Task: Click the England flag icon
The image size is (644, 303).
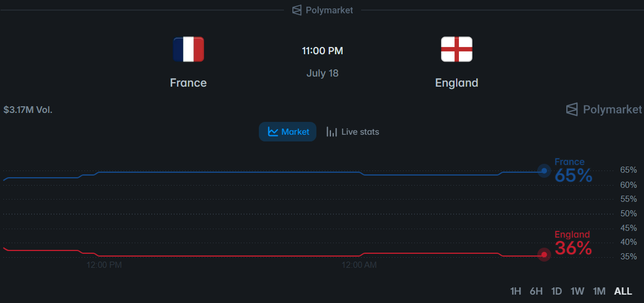Action: click(x=457, y=49)
